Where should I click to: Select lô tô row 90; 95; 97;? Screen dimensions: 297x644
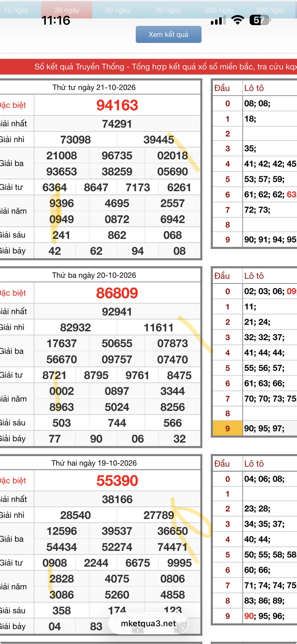tap(265, 428)
